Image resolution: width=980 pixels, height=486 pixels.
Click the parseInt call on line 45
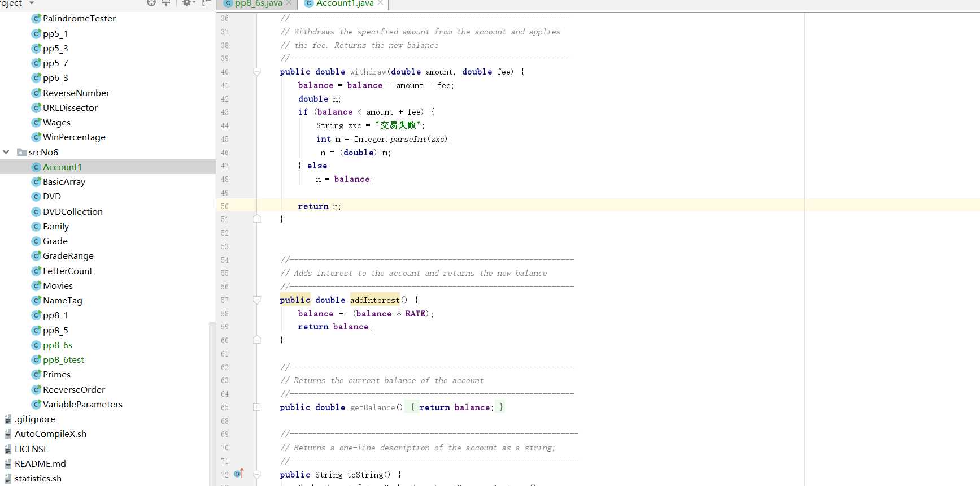click(x=408, y=139)
